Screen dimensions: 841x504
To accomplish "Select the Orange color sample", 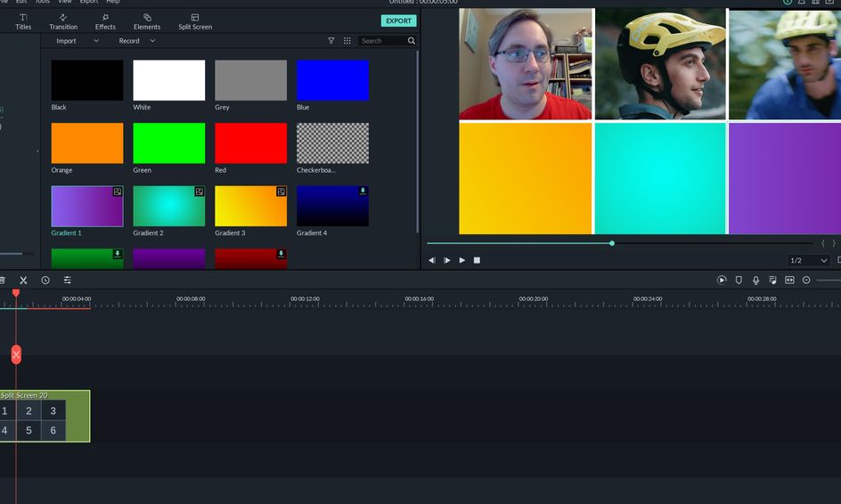I will pos(87,143).
